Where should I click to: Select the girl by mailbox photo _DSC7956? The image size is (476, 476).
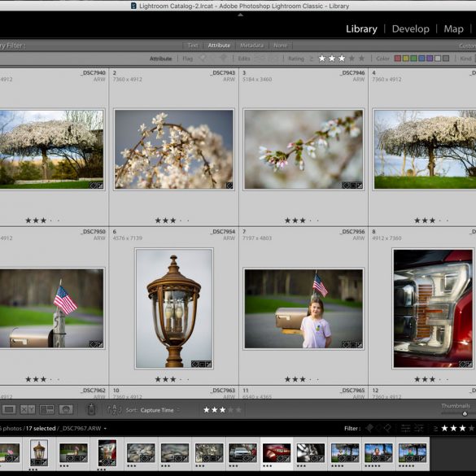click(304, 308)
